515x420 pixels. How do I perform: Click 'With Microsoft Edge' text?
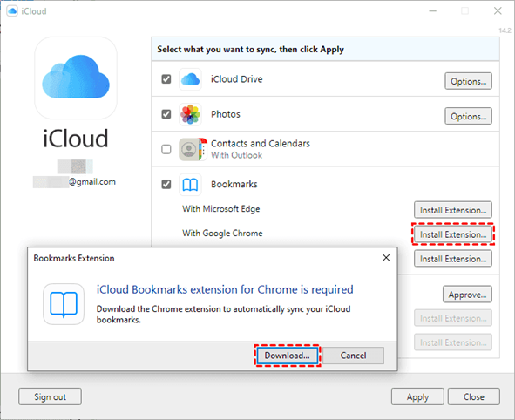pos(221,209)
